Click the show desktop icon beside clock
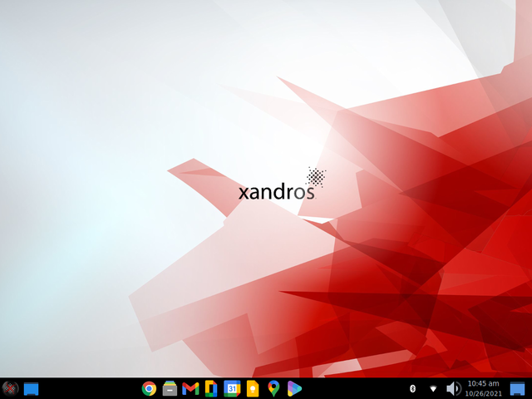The width and height of the screenshot is (532, 399). (x=517, y=389)
